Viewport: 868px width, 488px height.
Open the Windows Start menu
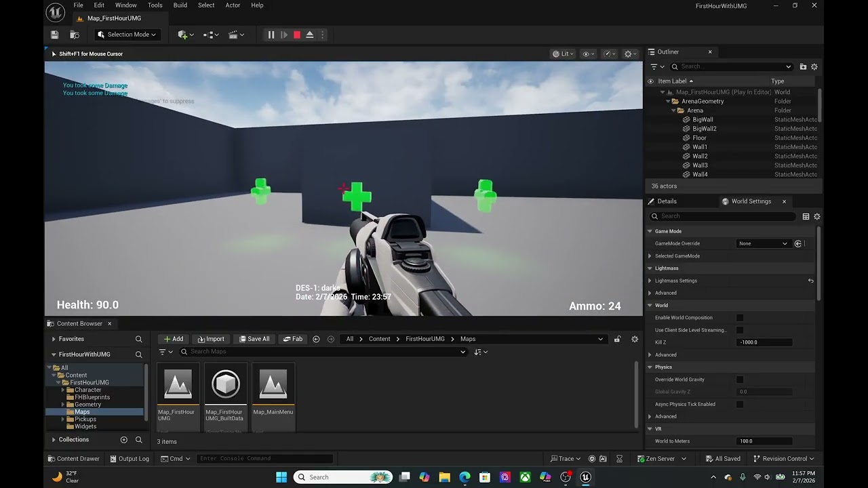[x=281, y=477]
